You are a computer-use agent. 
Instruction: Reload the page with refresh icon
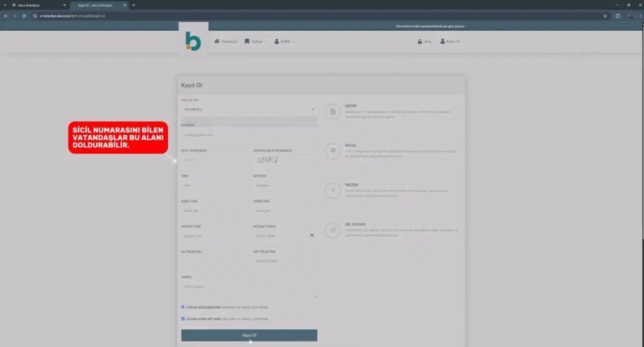point(24,16)
